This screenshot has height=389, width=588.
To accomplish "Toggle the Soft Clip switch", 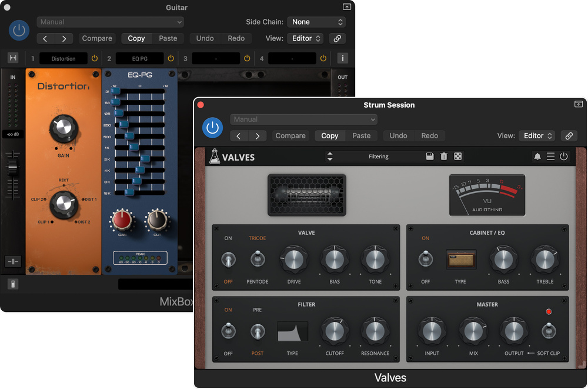I will [x=548, y=331].
